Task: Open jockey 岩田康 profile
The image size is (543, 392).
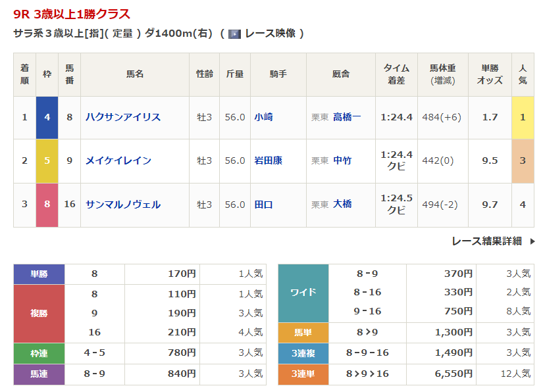Action: tap(269, 160)
